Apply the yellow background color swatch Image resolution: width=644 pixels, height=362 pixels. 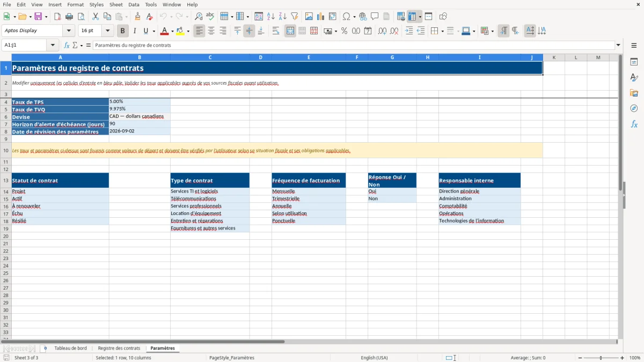click(180, 31)
